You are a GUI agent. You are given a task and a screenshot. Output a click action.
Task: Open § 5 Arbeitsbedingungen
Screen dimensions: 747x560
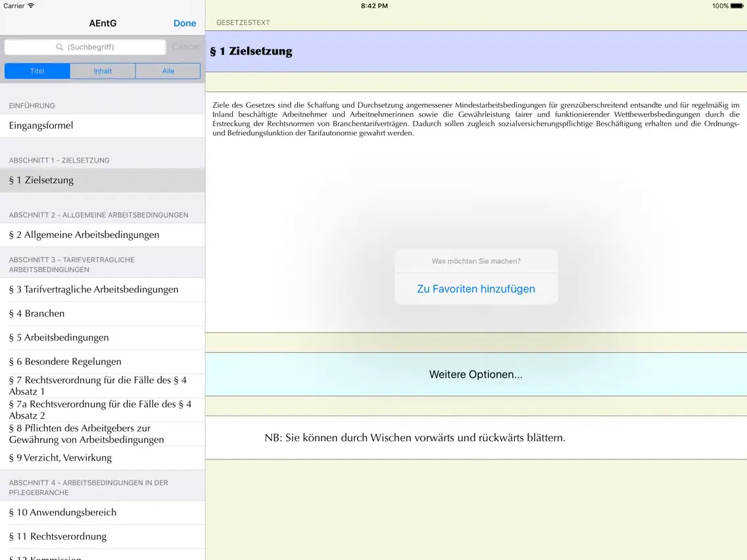click(x=103, y=338)
